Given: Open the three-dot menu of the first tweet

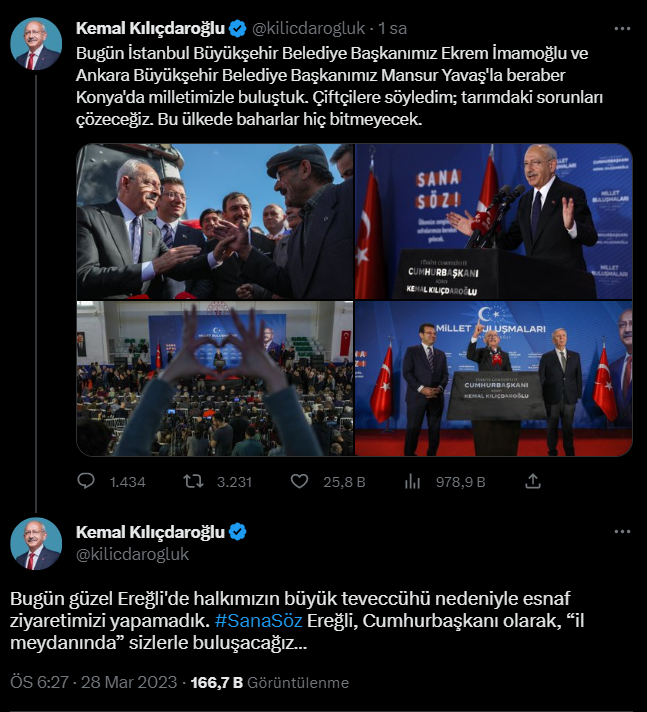Looking at the screenshot, I should tap(622, 29).
